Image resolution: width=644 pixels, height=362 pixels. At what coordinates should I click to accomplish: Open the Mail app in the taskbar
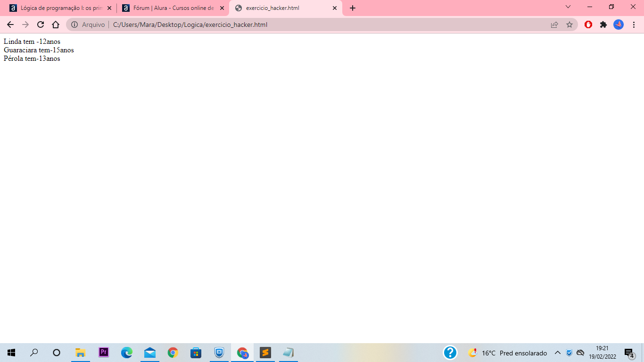pos(150,353)
